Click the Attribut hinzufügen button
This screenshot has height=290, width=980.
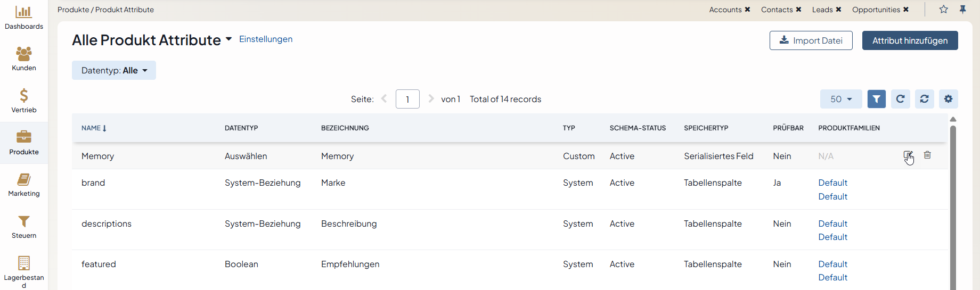coord(910,40)
